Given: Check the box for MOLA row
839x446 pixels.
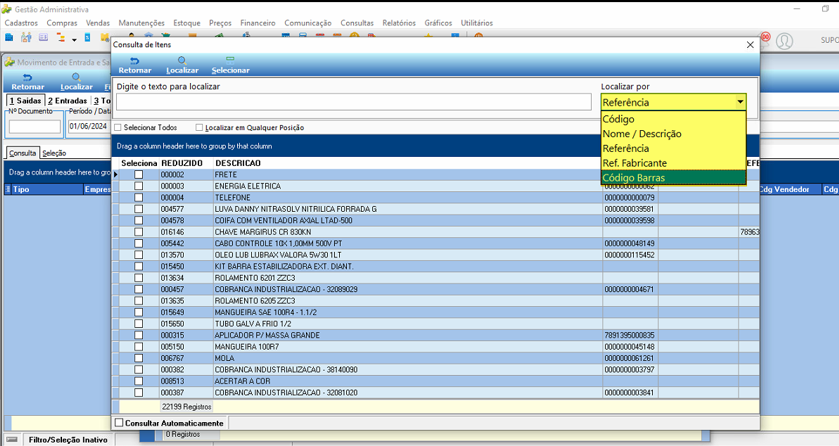Looking at the screenshot, I should [139, 358].
